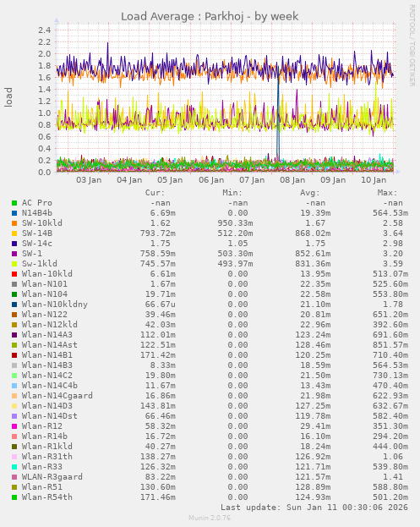
Task: Click the Wlan-N12kld legend label
Action: pyautogui.click(x=50, y=324)
